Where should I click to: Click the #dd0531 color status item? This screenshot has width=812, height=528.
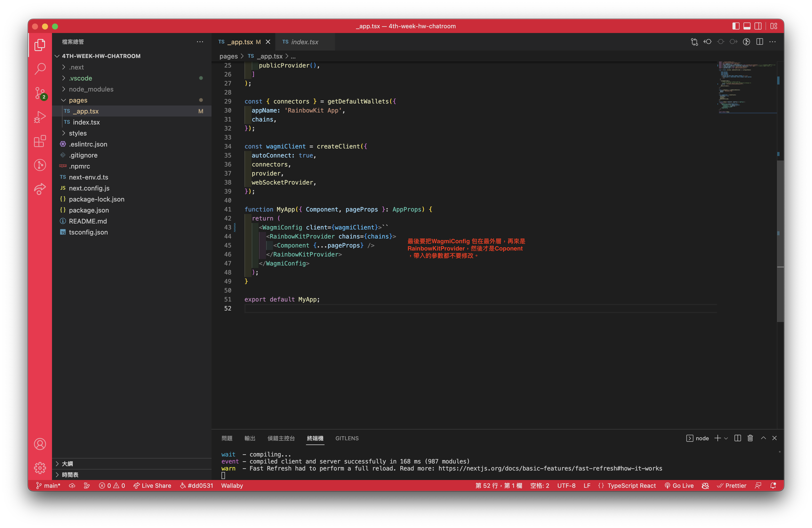point(196,485)
